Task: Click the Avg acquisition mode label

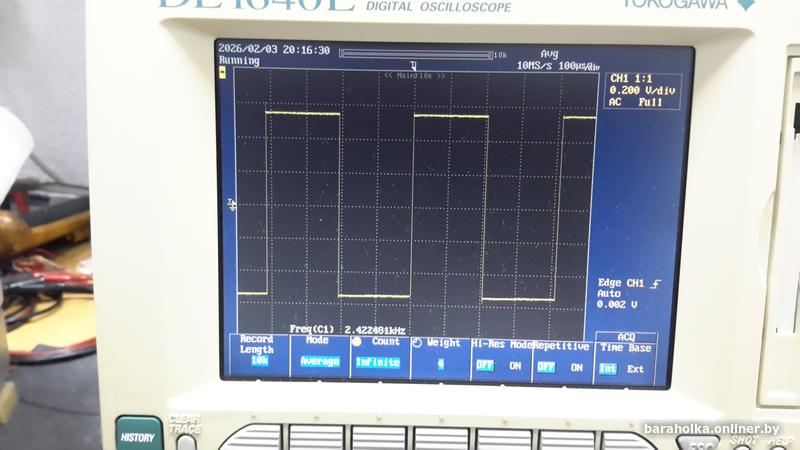Action: coord(549,54)
